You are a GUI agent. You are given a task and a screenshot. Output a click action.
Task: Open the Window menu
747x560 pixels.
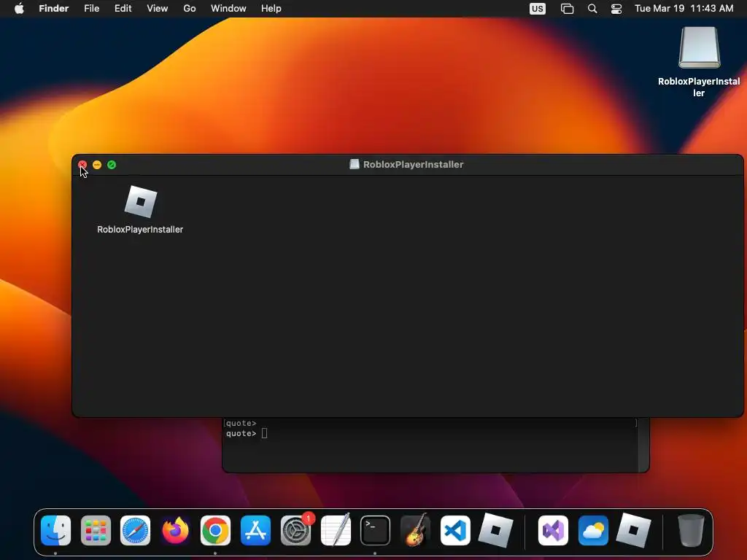click(x=228, y=9)
